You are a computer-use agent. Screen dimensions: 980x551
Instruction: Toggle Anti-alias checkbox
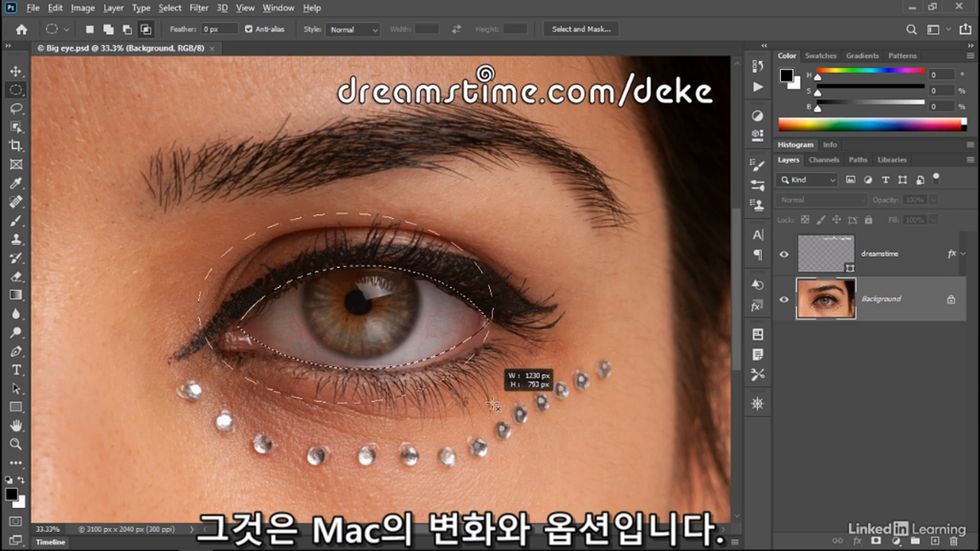click(249, 29)
